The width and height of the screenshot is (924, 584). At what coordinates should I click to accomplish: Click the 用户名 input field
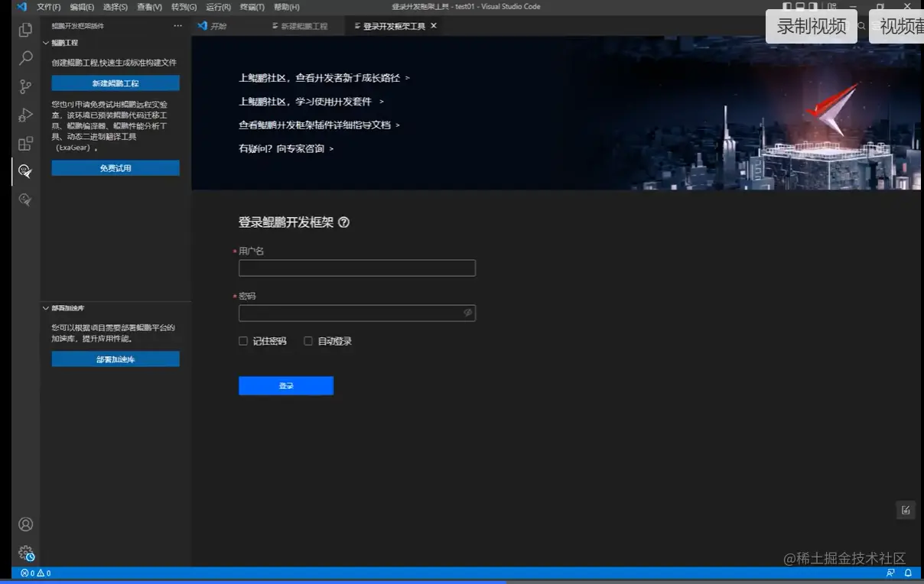coord(357,268)
